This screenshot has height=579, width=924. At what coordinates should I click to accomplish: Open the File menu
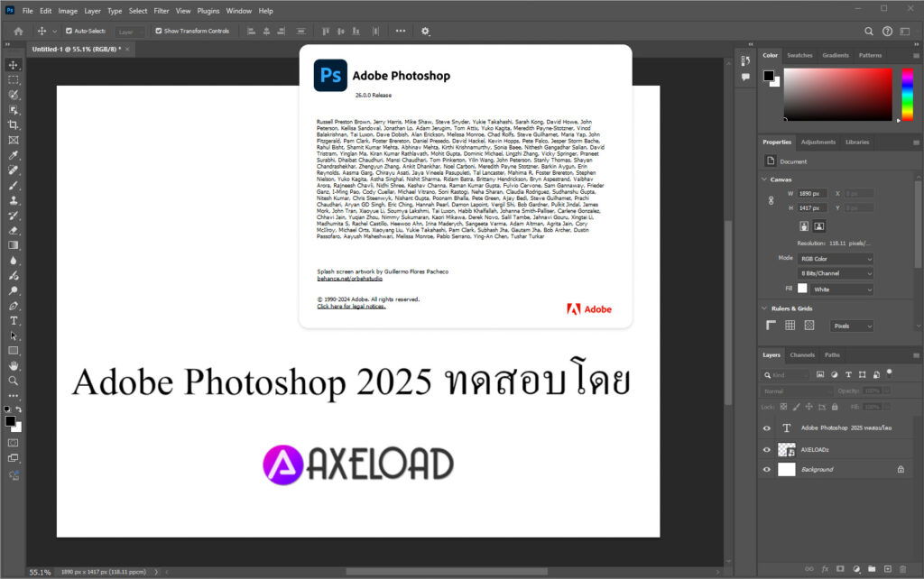click(28, 11)
